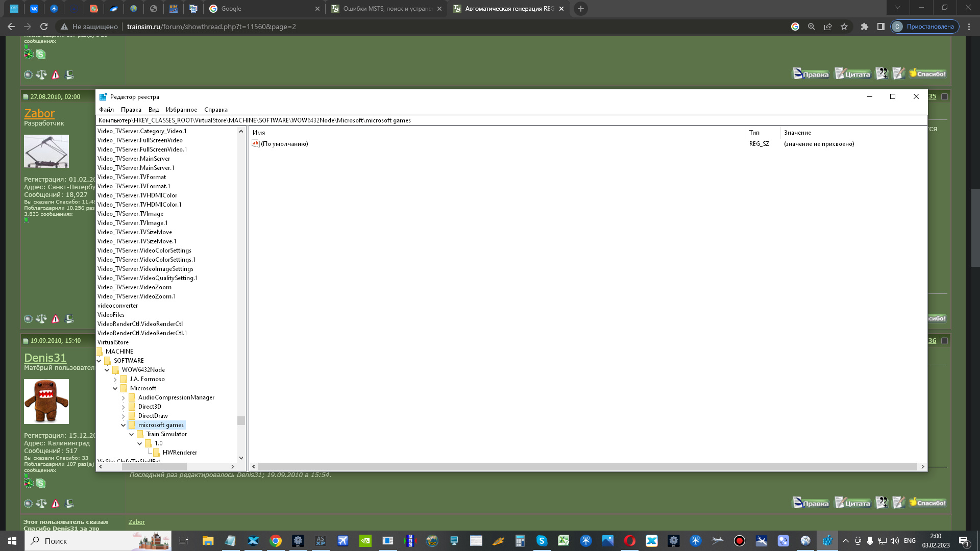Collapse the SOFTWARE registry key

(x=99, y=361)
